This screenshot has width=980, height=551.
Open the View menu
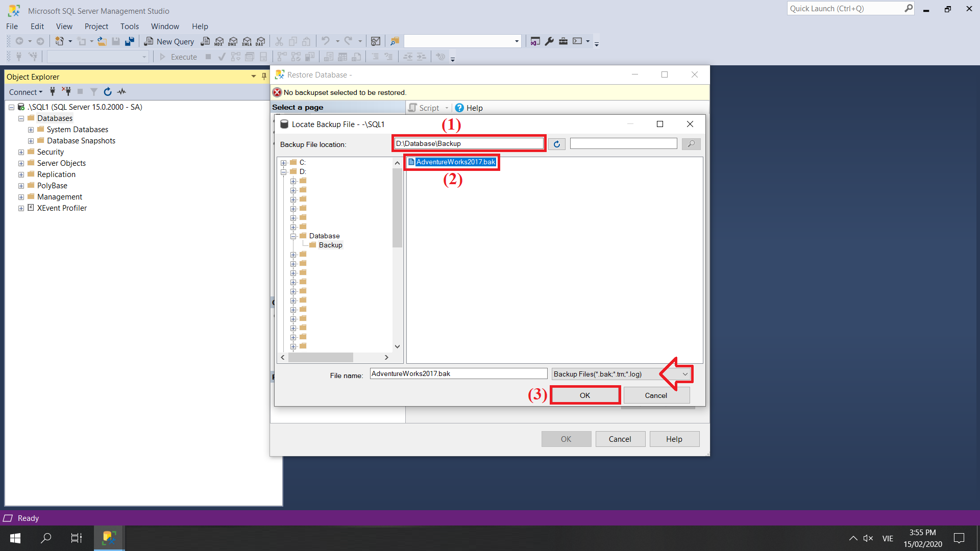tap(64, 26)
